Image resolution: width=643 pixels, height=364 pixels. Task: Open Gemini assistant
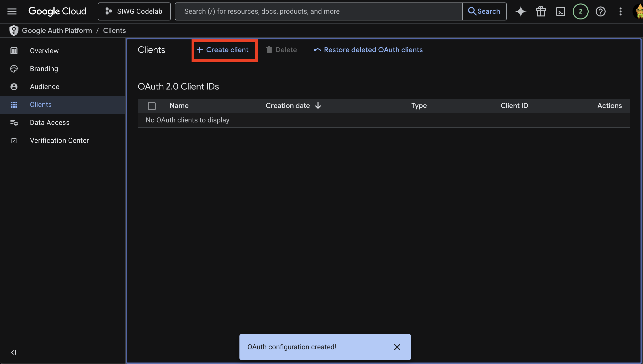click(521, 11)
